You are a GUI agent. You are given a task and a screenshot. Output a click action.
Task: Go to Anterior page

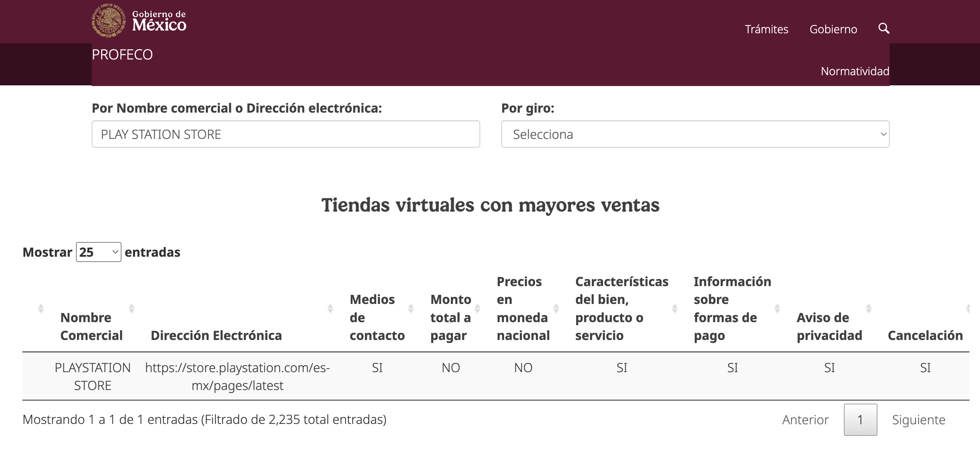[805, 420]
